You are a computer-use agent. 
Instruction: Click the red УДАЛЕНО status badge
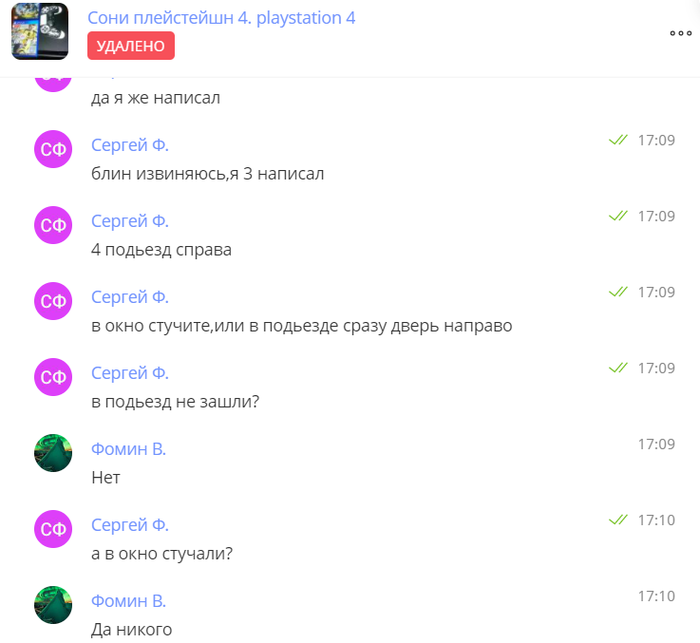(x=131, y=46)
